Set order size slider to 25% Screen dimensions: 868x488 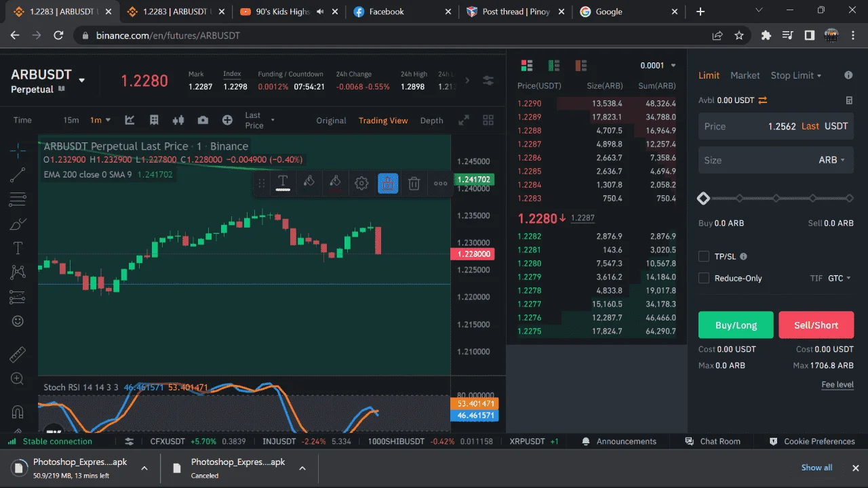click(x=740, y=199)
